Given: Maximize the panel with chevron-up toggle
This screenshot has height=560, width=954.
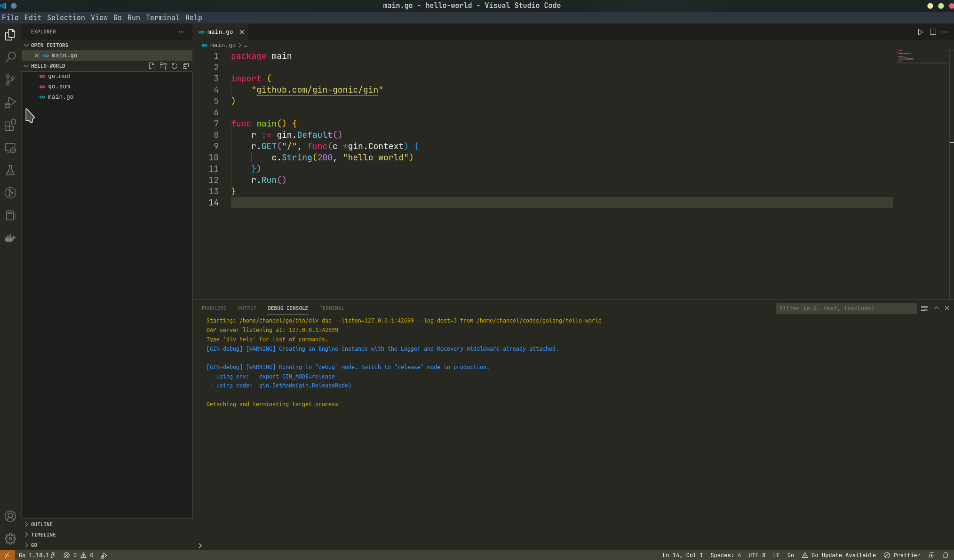Looking at the screenshot, I should [937, 308].
